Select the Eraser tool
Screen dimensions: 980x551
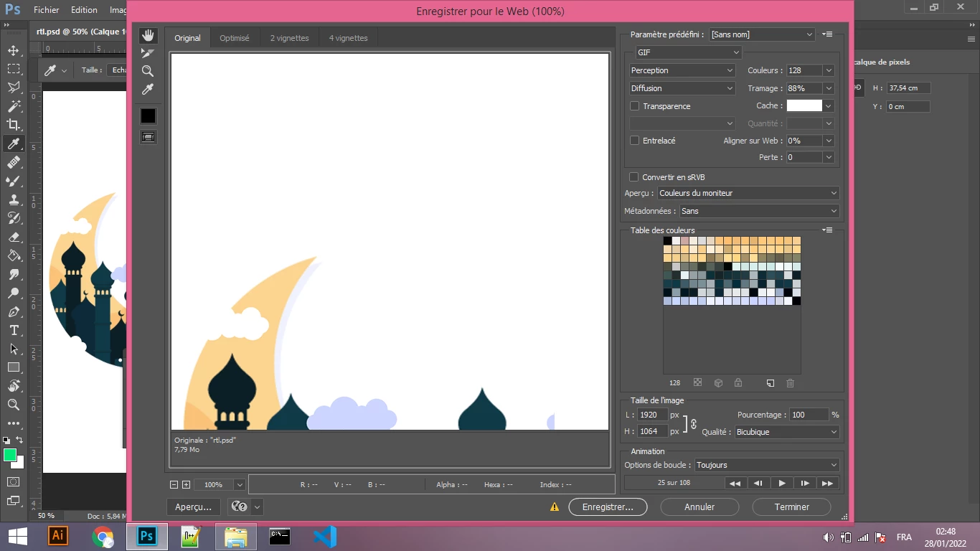coord(13,237)
